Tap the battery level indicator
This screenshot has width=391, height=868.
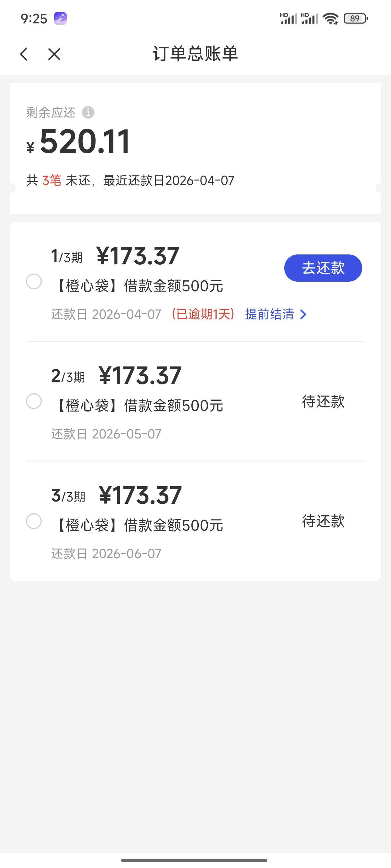point(355,18)
